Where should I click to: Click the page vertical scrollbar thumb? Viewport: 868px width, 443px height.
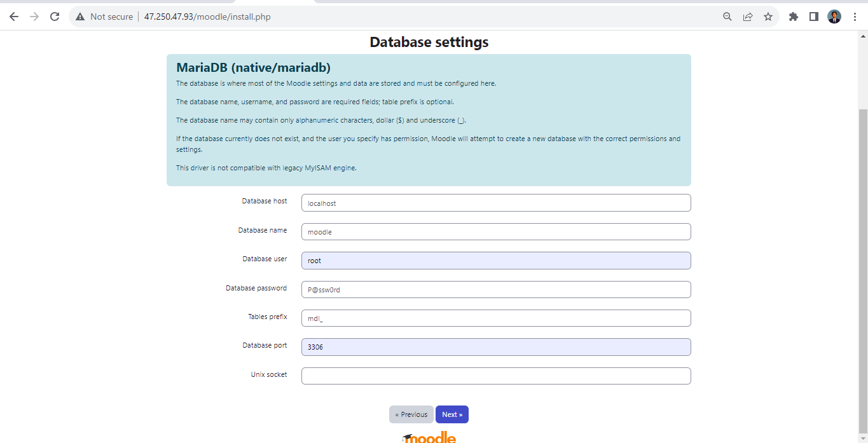863,270
